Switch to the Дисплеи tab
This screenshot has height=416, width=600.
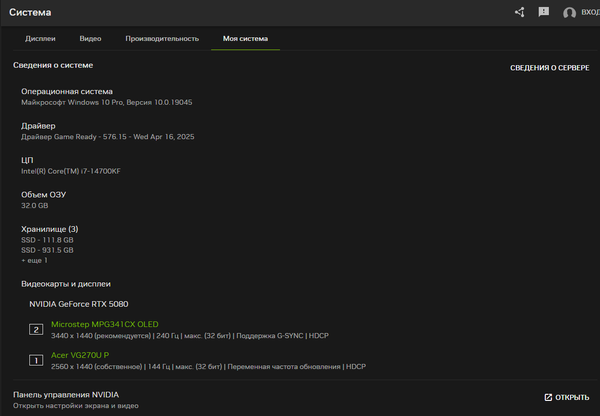point(40,39)
